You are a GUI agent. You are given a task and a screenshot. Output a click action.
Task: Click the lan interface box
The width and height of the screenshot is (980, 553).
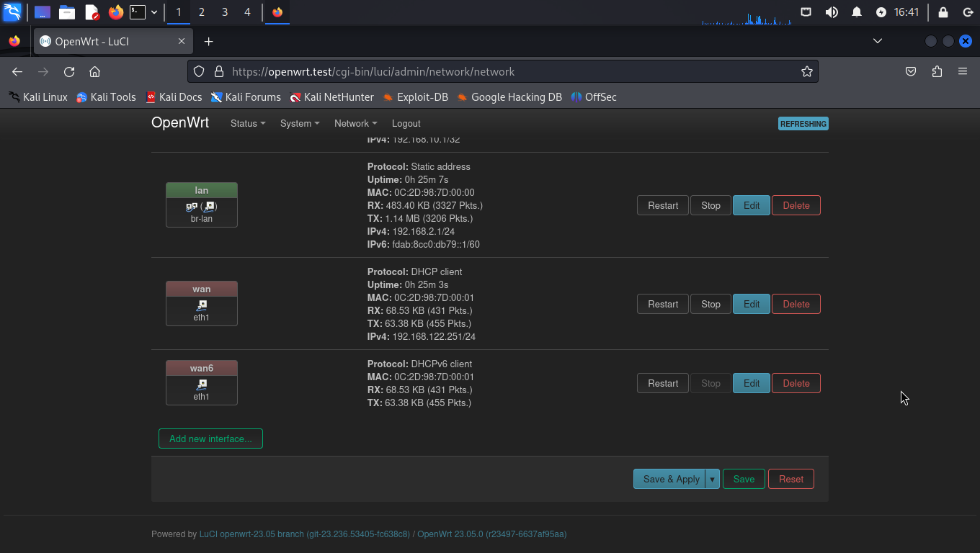tap(202, 204)
